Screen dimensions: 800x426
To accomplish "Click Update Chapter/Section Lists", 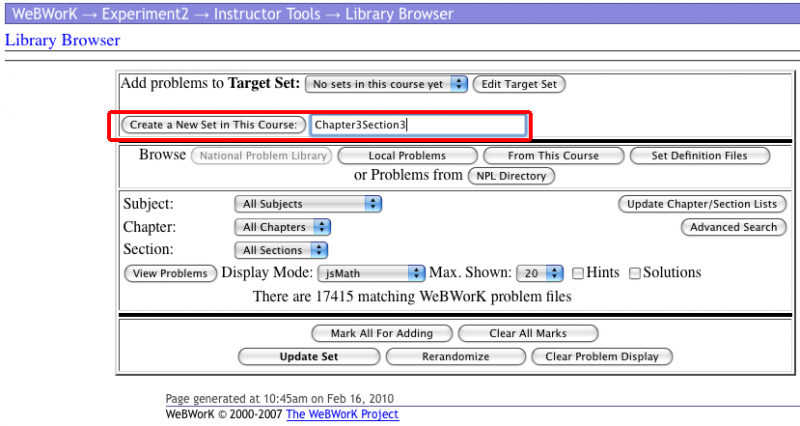I will pyautogui.click(x=702, y=204).
